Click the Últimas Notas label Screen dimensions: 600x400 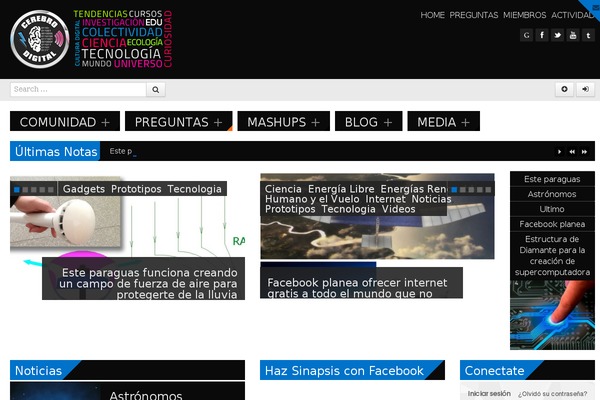click(x=55, y=151)
